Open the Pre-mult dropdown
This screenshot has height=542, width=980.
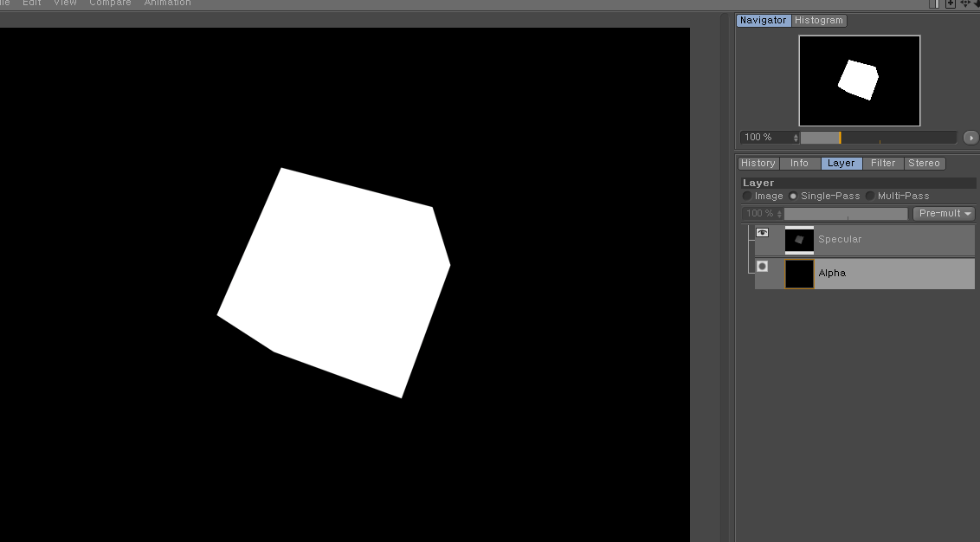coord(944,214)
